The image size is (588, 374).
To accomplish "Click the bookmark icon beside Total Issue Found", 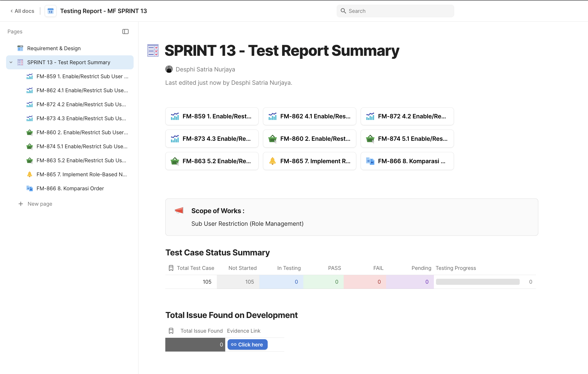I will tap(171, 331).
